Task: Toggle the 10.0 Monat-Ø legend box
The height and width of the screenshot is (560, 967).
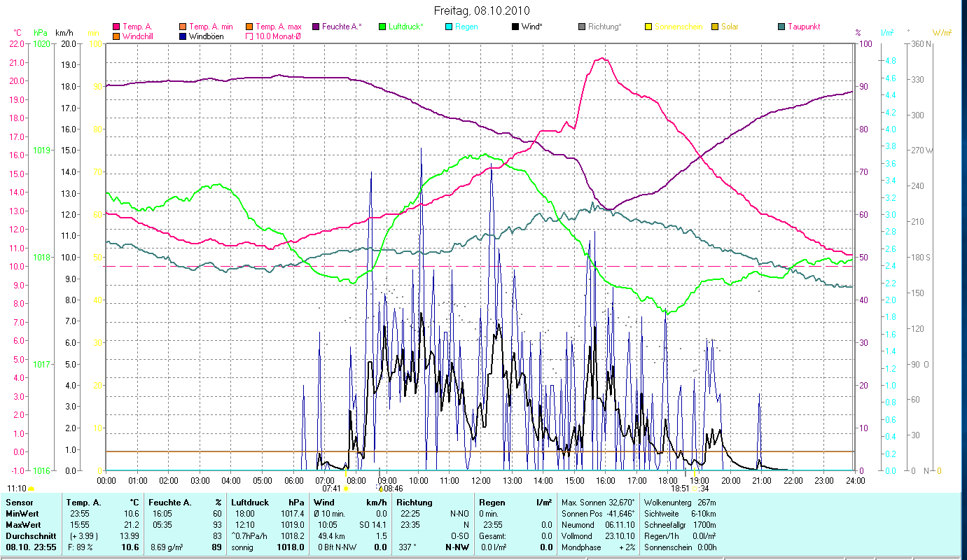Action: click(x=250, y=36)
